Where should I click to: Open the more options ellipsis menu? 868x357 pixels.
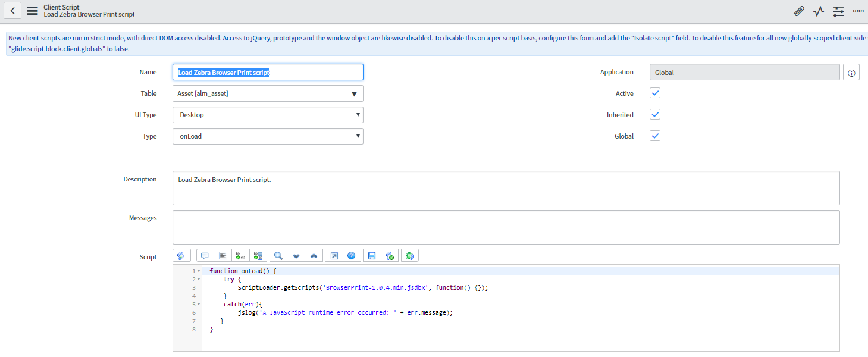click(x=858, y=11)
